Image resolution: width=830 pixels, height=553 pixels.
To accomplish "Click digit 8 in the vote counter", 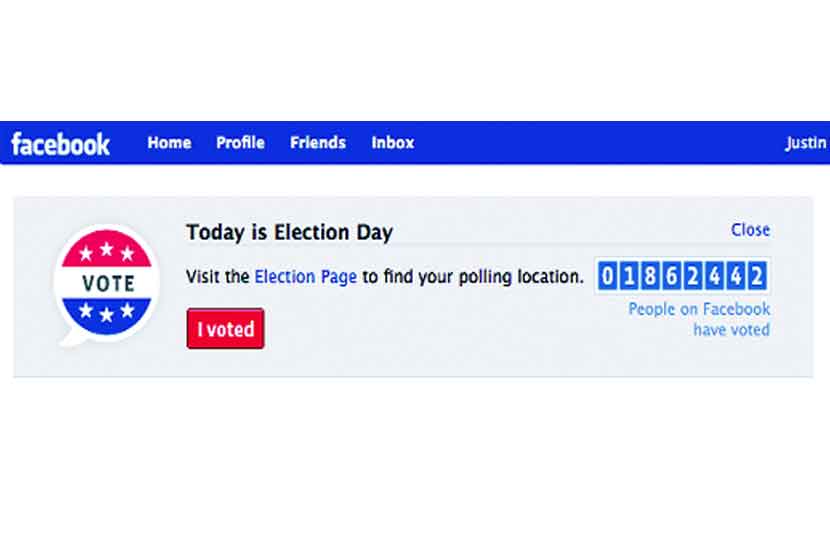I will tap(652, 276).
